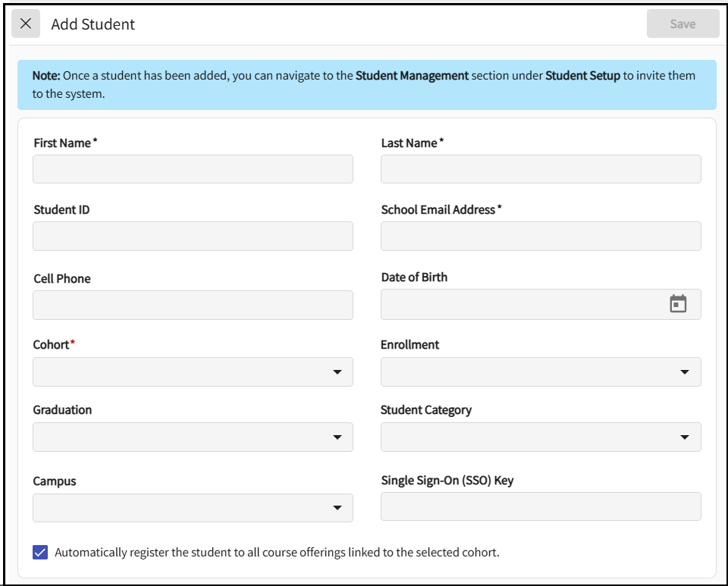Click the Cohort dropdown arrow icon
The width and height of the screenshot is (728, 586).
pos(337,372)
